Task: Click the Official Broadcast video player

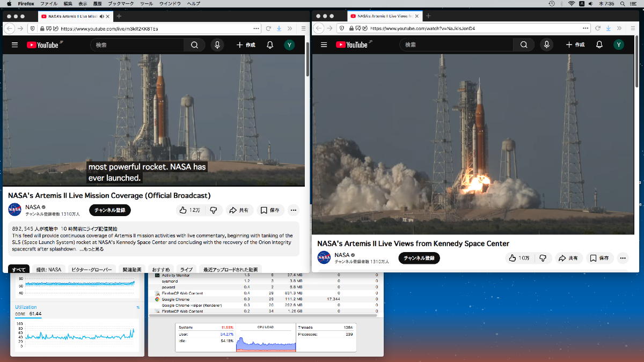Action: pyautogui.click(x=153, y=120)
